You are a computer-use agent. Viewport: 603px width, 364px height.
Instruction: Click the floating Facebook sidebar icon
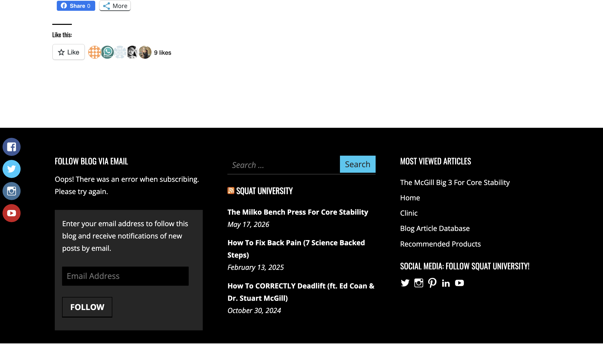point(12,147)
